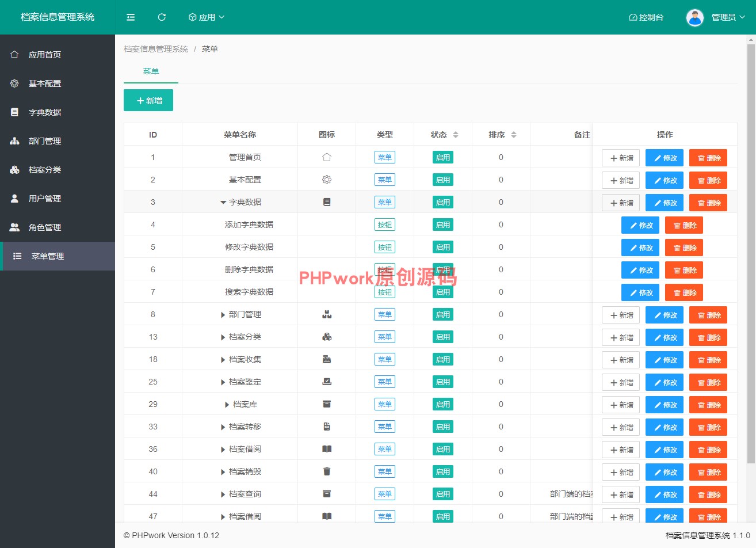Click the icon in 部门管理 row
This screenshot has width=756, height=548.
(327, 314)
